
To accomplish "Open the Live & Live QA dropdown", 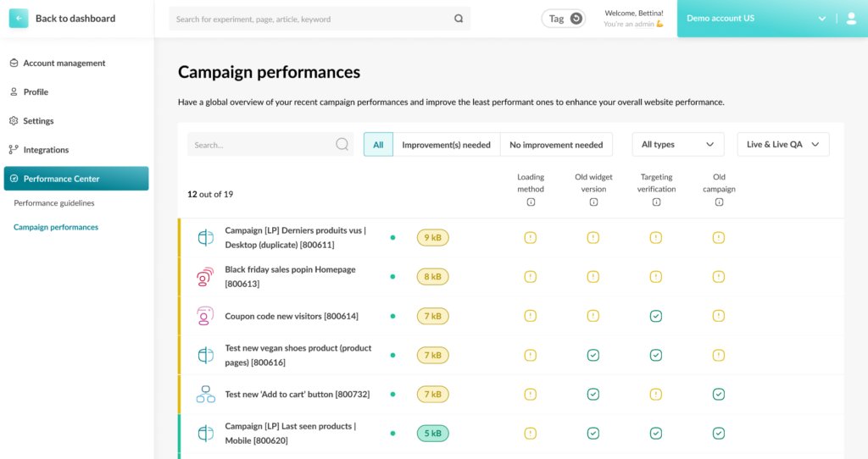I will [x=782, y=144].
